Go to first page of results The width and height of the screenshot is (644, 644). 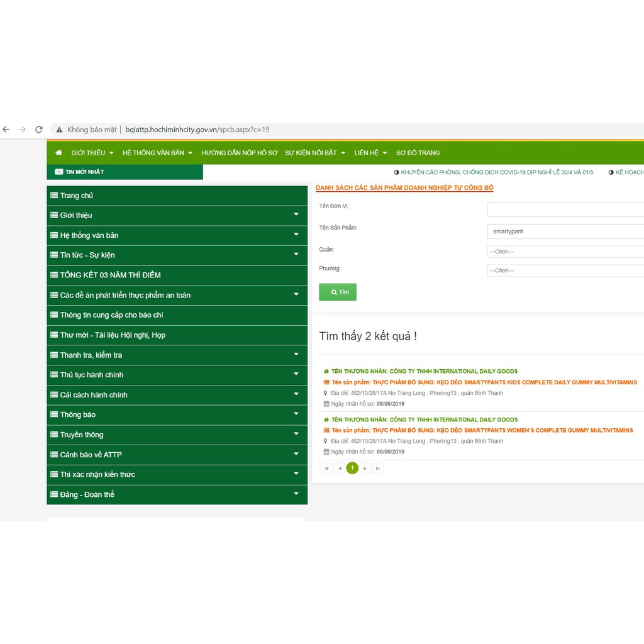(326, 468)
